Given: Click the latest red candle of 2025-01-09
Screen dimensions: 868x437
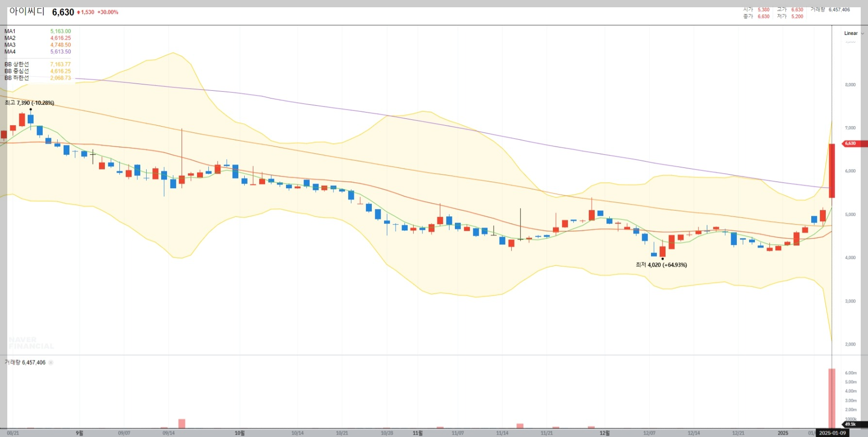Looking at the screenshot, I should 832,171.
